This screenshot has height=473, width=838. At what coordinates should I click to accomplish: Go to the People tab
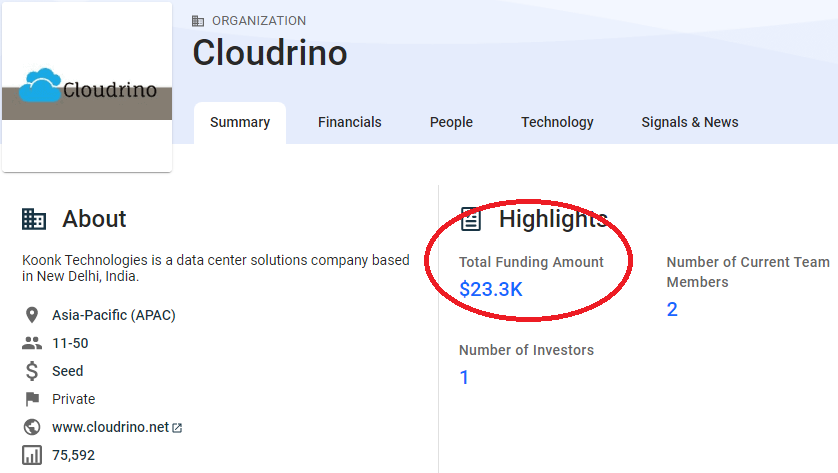click(451, 122)
